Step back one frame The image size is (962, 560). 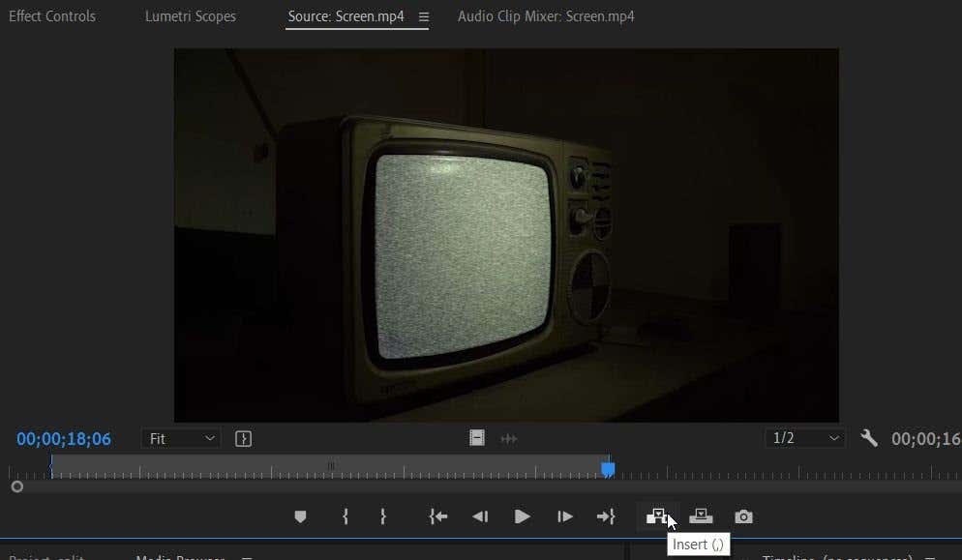[x=480, y=516]
